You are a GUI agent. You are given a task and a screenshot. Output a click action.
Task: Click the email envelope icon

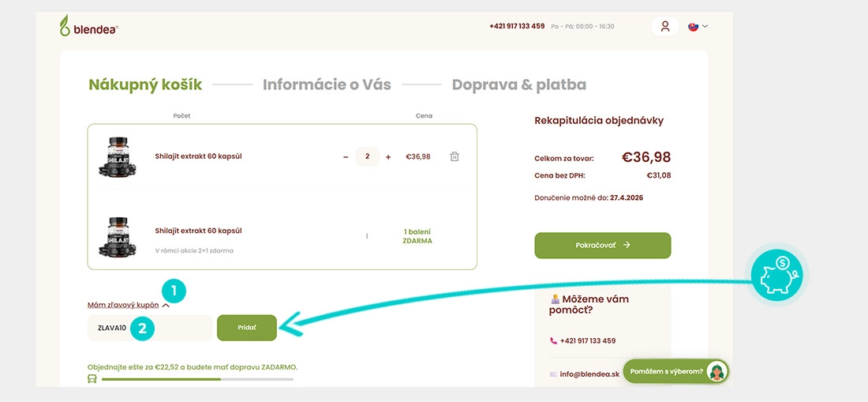(x=554, y=374)
